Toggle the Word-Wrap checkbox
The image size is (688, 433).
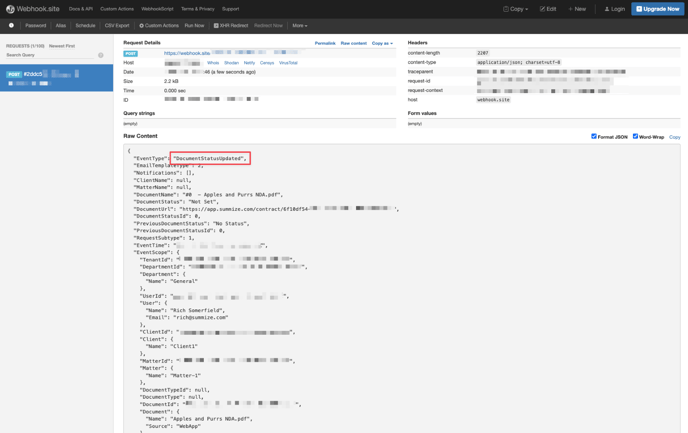tap(635, 136)
